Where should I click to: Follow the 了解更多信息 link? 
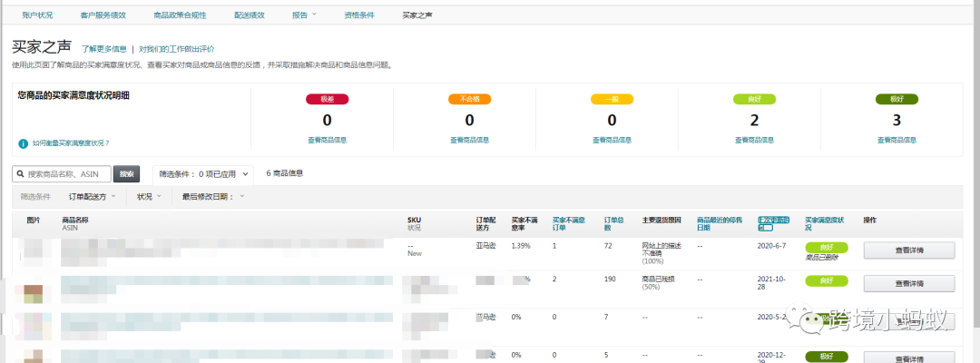[x=104, y=49]
